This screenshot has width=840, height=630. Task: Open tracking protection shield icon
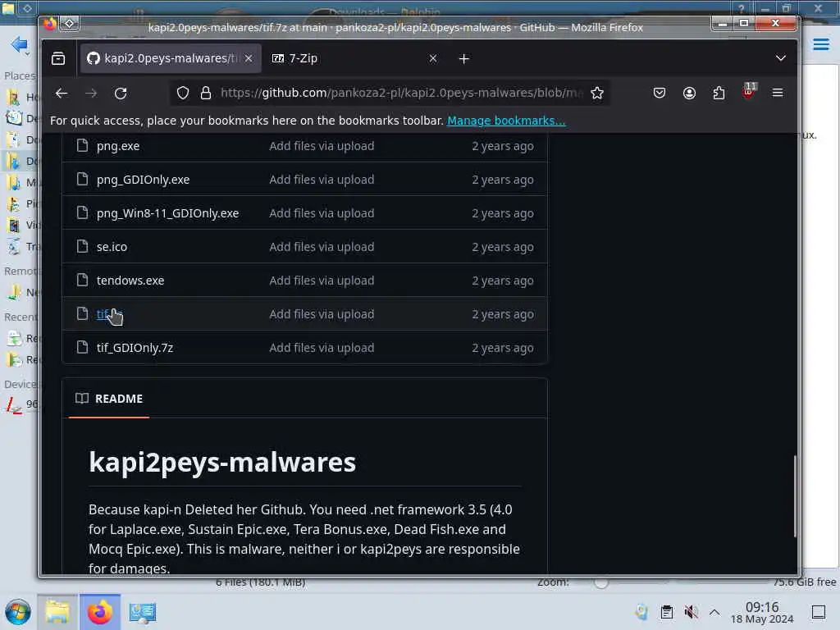coord(183,94)
